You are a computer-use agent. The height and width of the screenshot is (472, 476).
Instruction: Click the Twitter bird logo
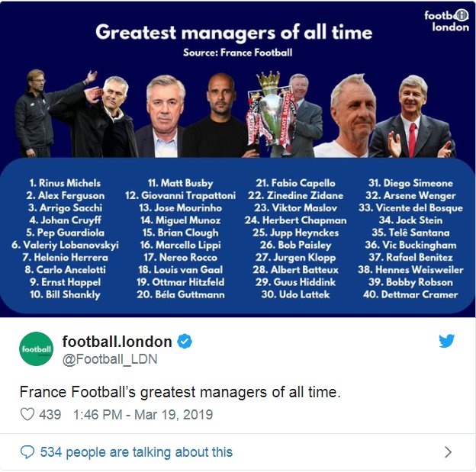tap(446, 341)
